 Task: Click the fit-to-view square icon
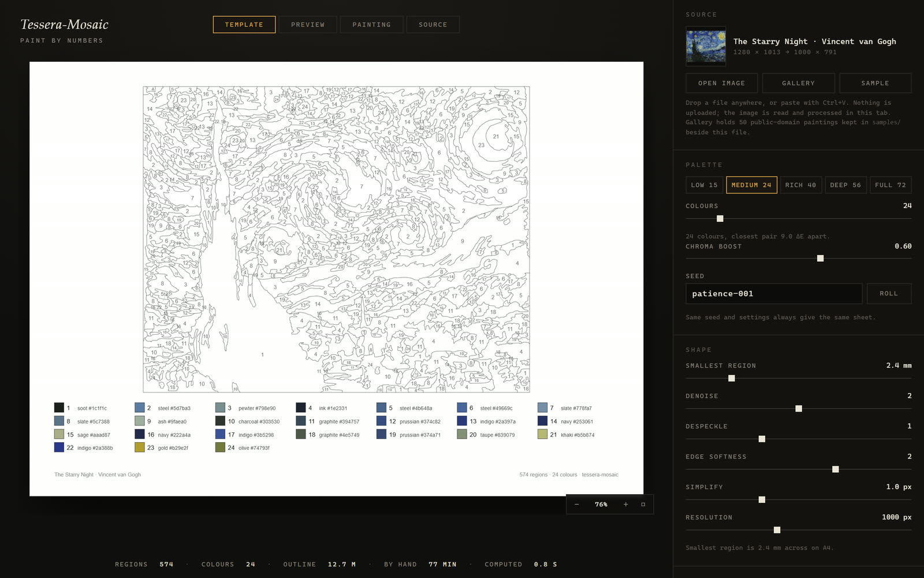[643, 505]
